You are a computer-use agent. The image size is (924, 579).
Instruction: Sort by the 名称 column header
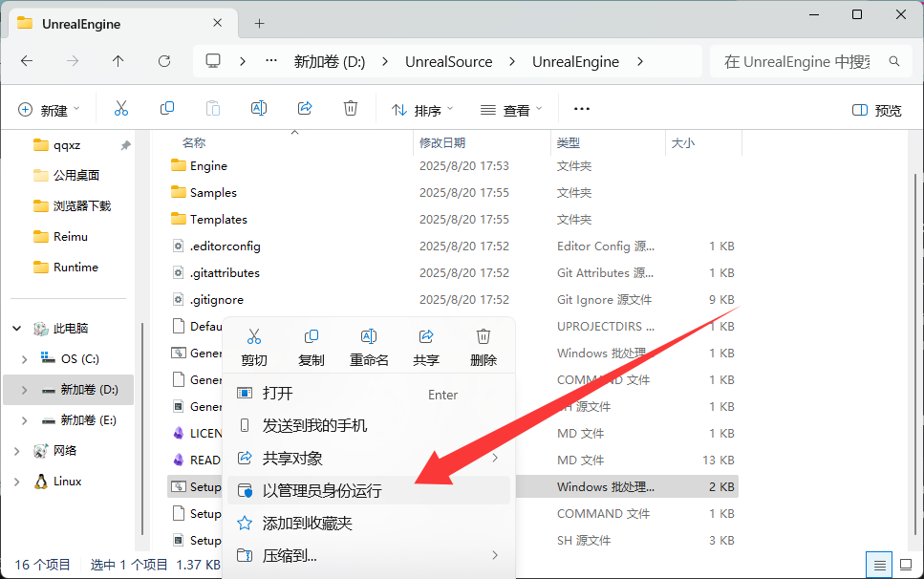click(194, 142)
